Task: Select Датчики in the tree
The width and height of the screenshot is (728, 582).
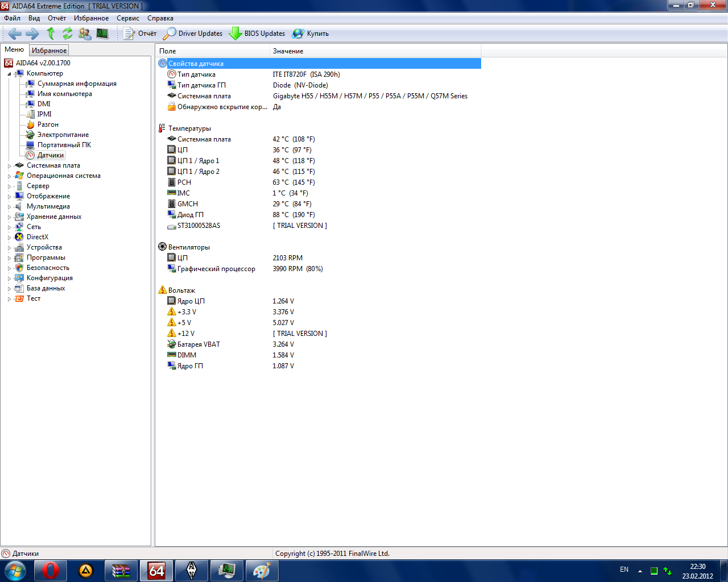Action: (x=45, y=155)
